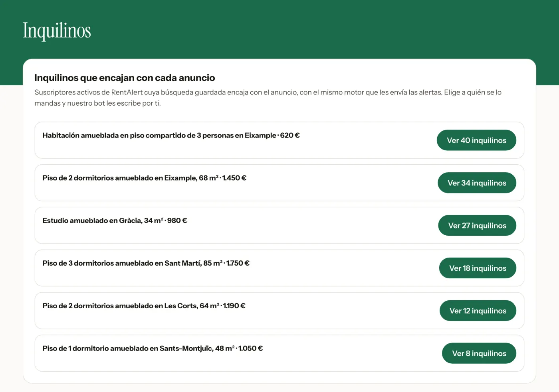Click the 980 € price on the Gràcia studio
Screen dimensions: 559x392
click(x=177, y=221)
